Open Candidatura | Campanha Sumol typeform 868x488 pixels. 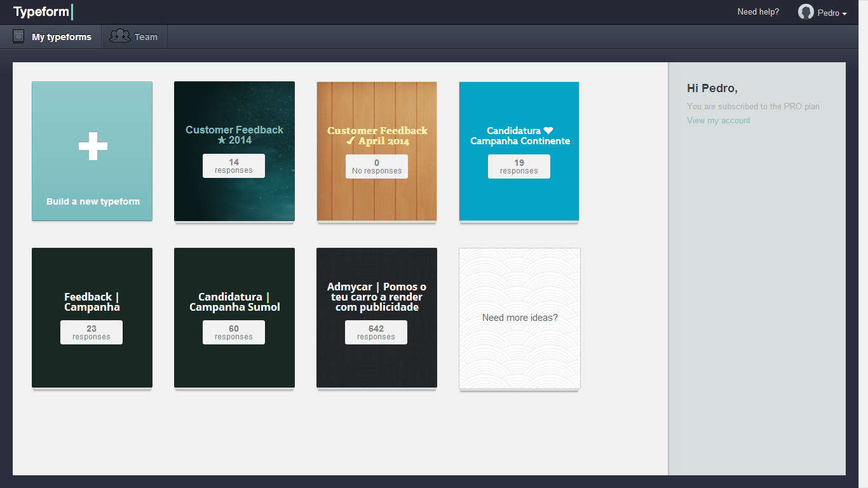(234, 318)
